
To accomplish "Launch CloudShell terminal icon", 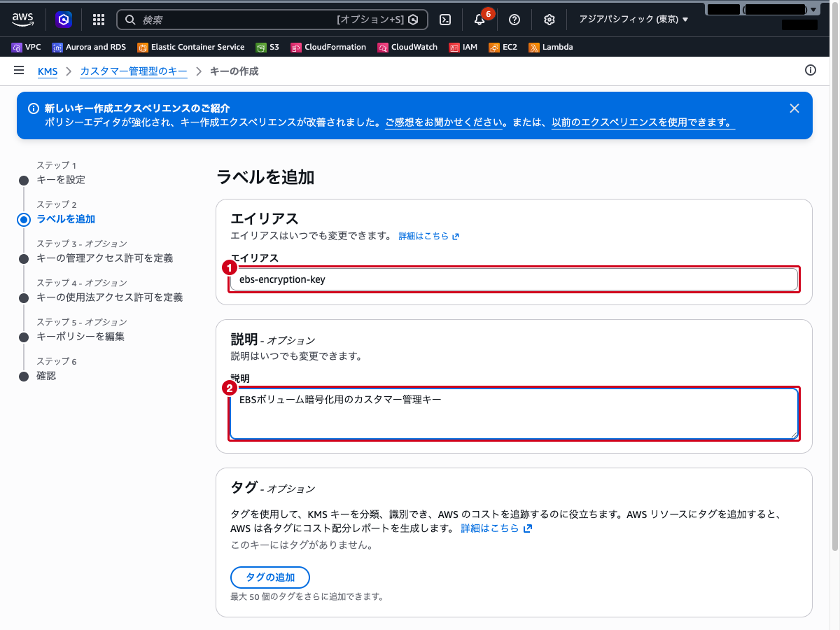I will [445, 20].
